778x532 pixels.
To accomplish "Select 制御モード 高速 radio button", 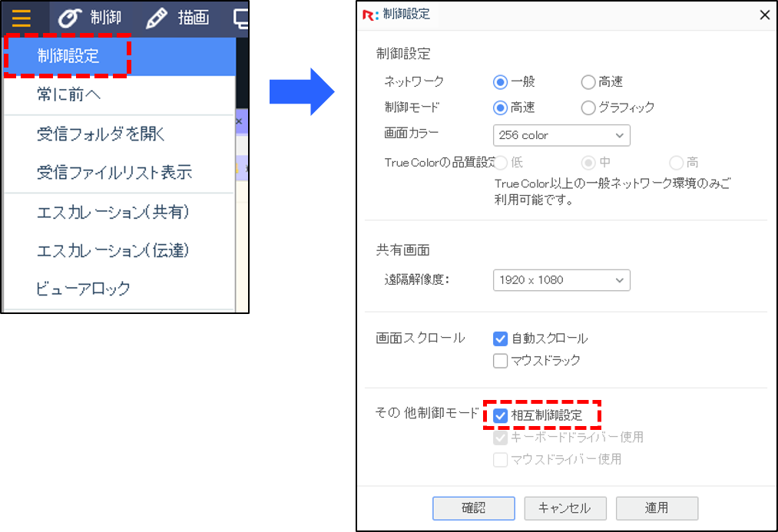I will pos(500,107).
